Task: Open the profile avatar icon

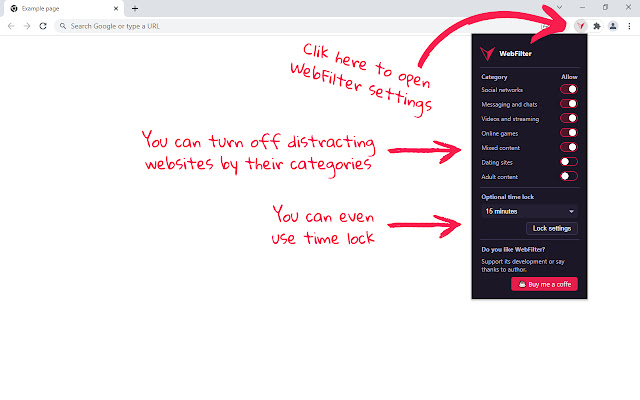Action: point(613,26)
